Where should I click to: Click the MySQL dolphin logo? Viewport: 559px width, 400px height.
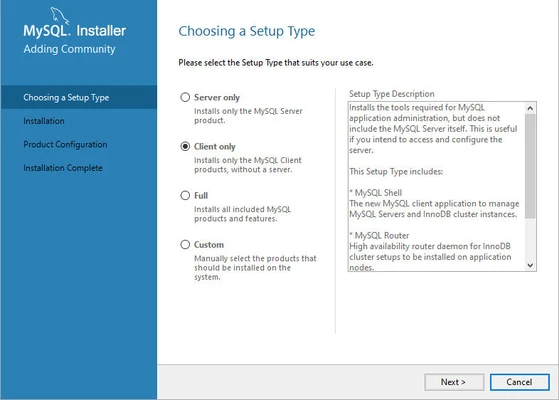tap(59, 15)
